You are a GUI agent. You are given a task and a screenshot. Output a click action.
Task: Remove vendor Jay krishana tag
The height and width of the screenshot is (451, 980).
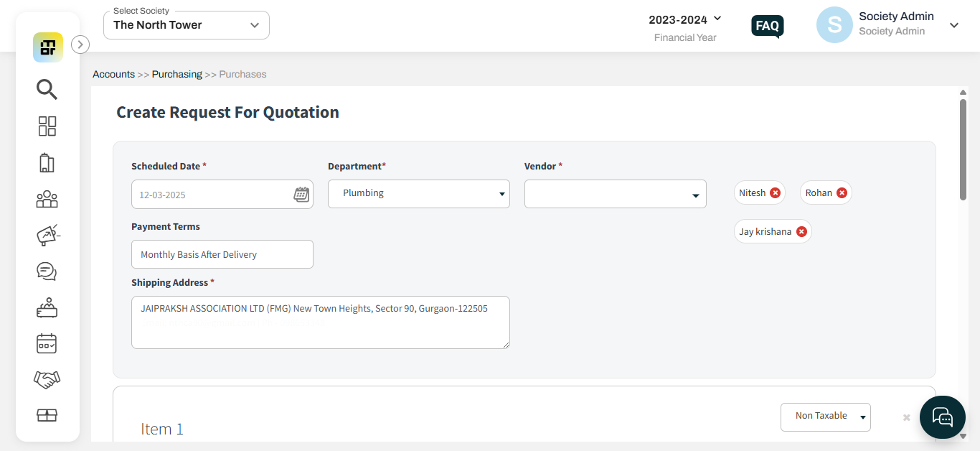tap(801, 232)
